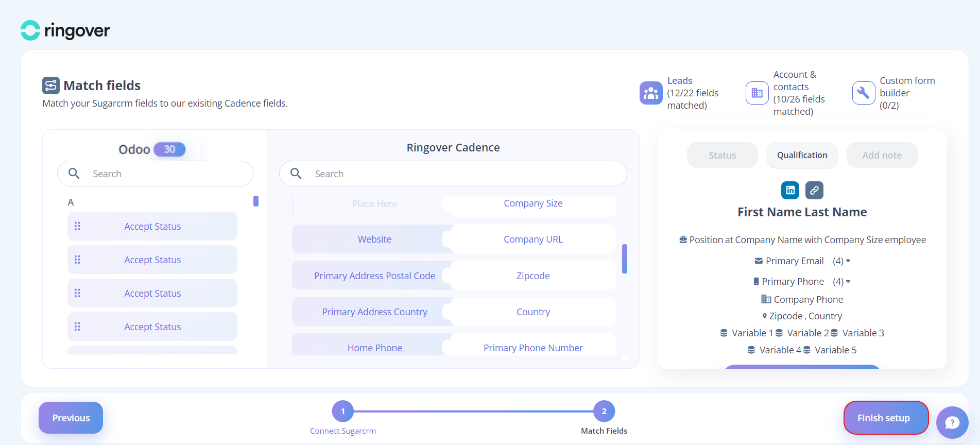Grab the drag handle of fourth Accept Status

pyautogui.click(x=77, y=327)
